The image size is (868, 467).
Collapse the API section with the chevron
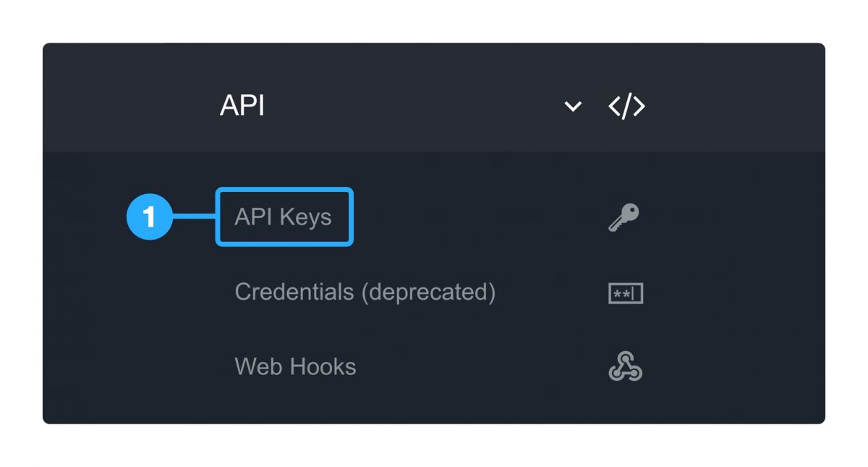[x=571, y=106]
